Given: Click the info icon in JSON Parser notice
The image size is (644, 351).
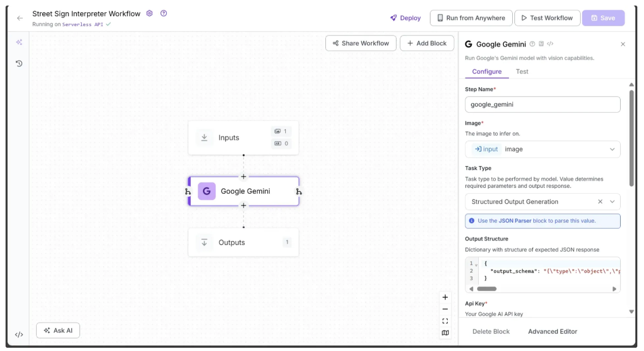Looking at the screenshot, I should tap(472, 220).
